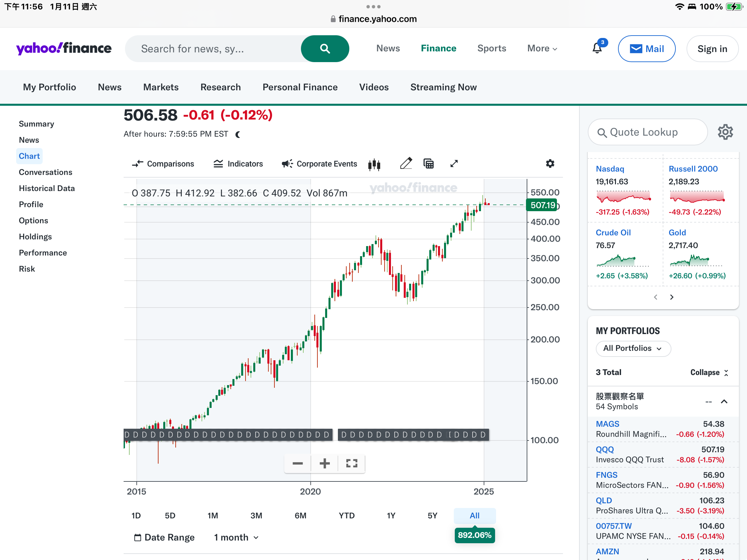
Task: Focus the Quote Lookup field
Action: tap(648, 132)
